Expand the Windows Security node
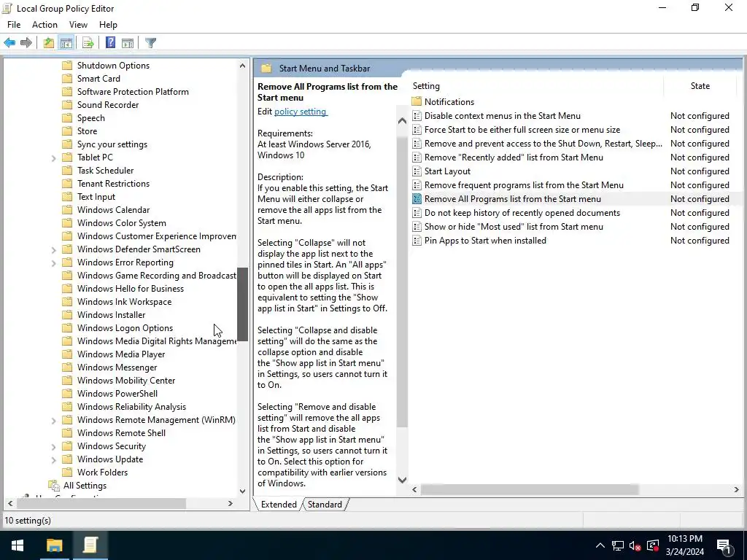747x560 pixels. point(53,447)
